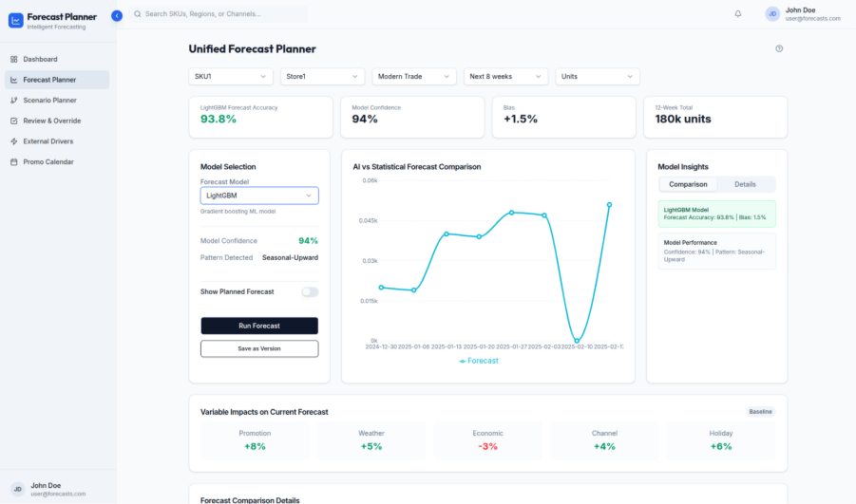Click the Scenario Planner branch icon
The image size is (856, 504).
pos(13,100)
